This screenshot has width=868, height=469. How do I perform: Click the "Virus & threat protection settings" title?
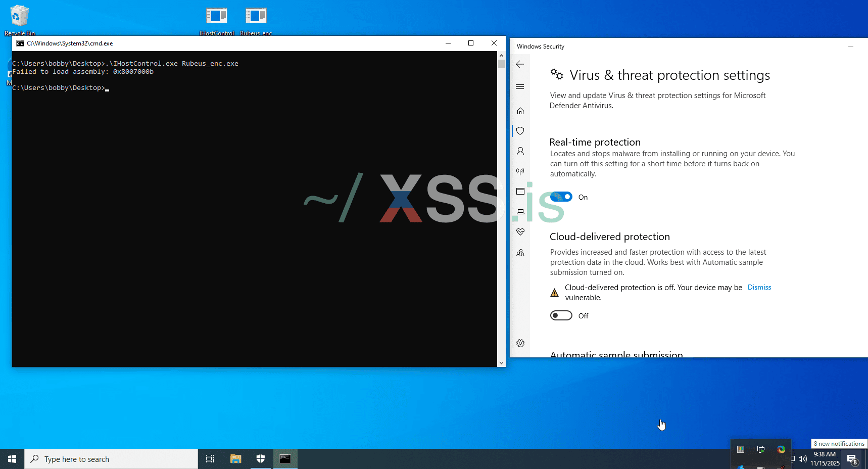[670, 75]
